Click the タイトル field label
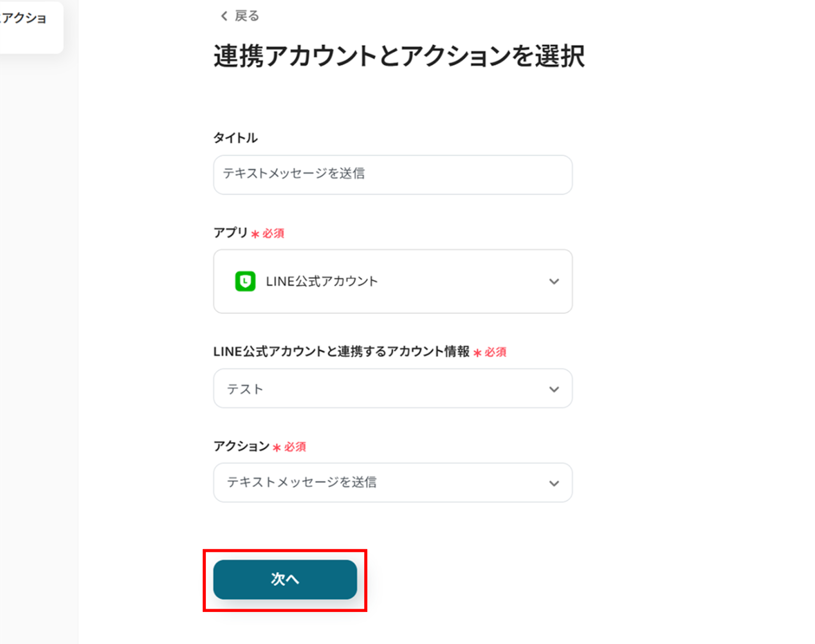 tap(235, 138)
